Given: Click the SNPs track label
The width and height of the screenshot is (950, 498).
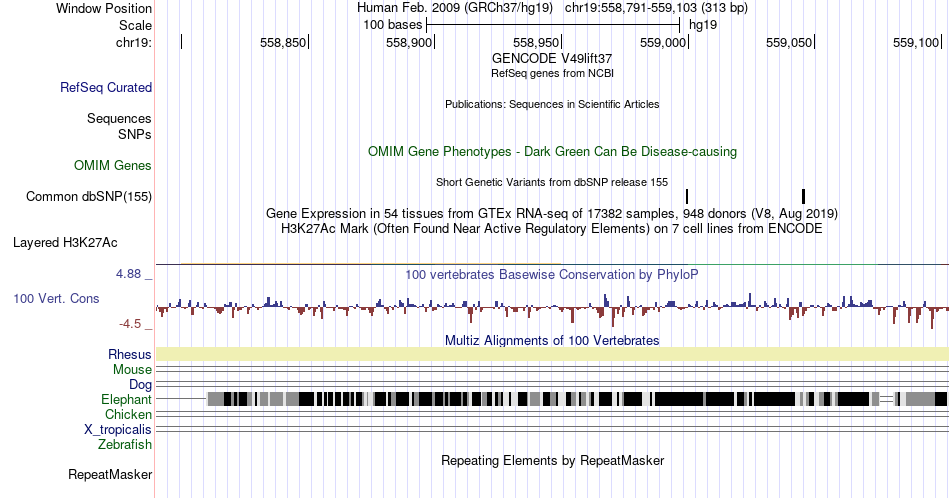Looking at the screenshot, I should 135,134.
